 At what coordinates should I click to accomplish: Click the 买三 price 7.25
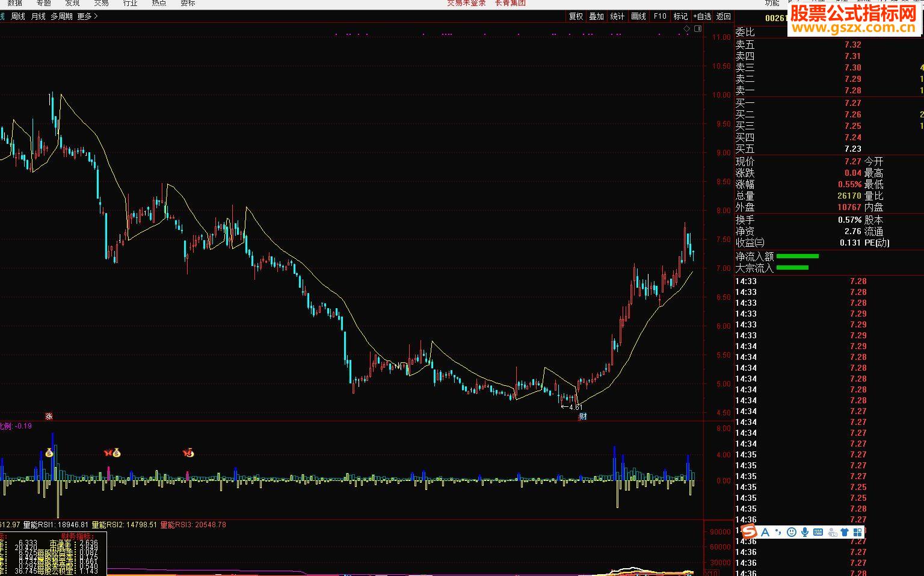[x=852, y=126]
